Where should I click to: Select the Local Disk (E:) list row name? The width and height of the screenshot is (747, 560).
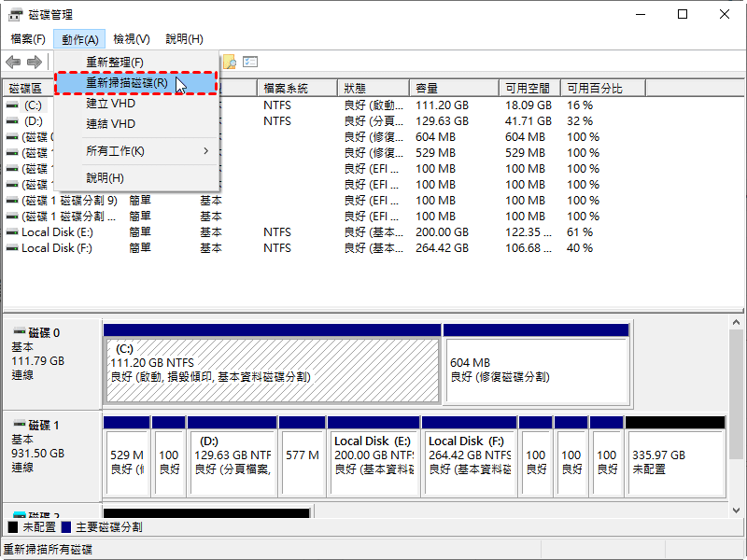point(57,232)
